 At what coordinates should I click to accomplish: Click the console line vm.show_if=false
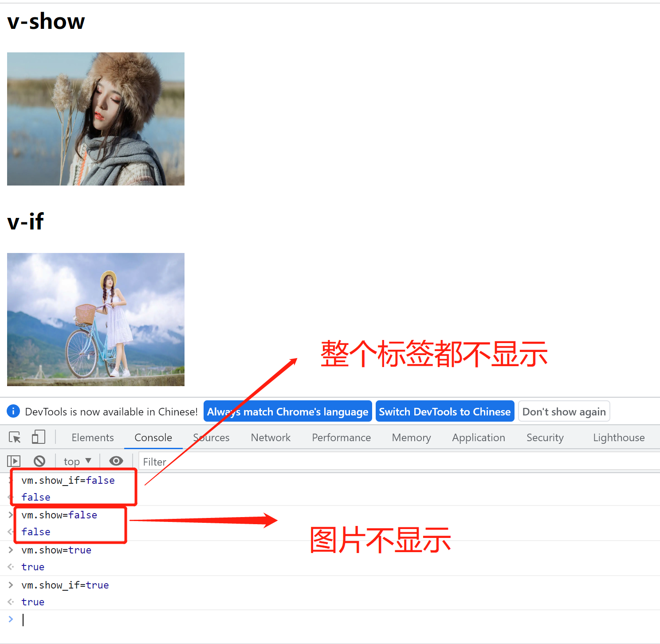[68, 480]
